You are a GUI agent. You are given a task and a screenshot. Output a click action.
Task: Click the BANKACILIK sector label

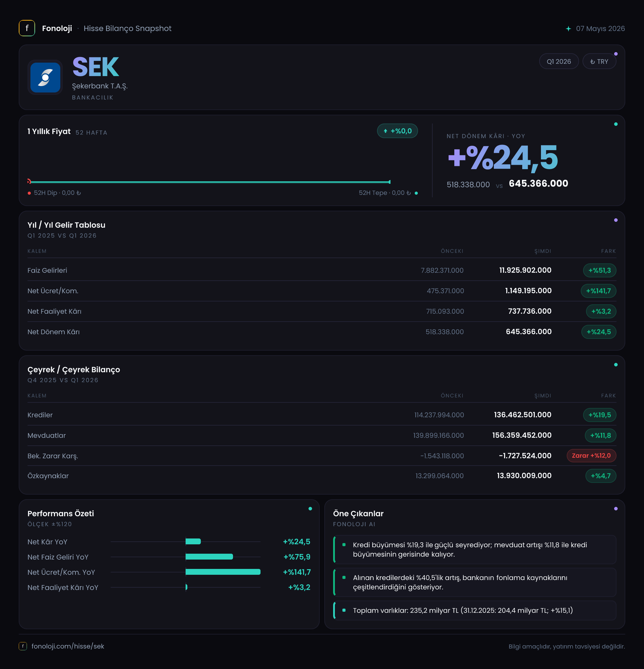93,98
